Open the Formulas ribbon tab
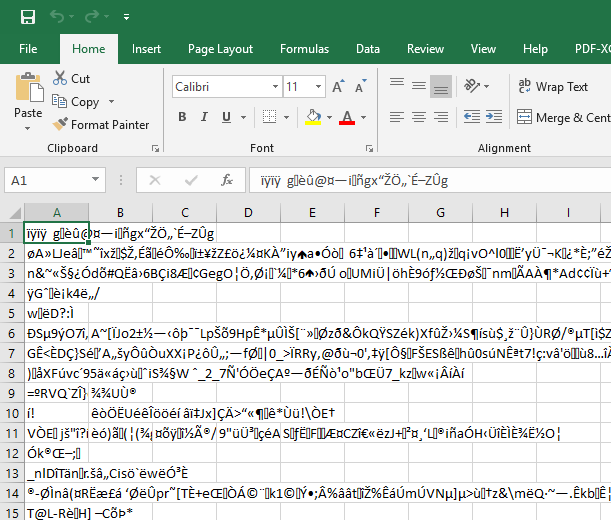Image resolution: width=611 pixels, height=520 pixels. pos(304,49)
